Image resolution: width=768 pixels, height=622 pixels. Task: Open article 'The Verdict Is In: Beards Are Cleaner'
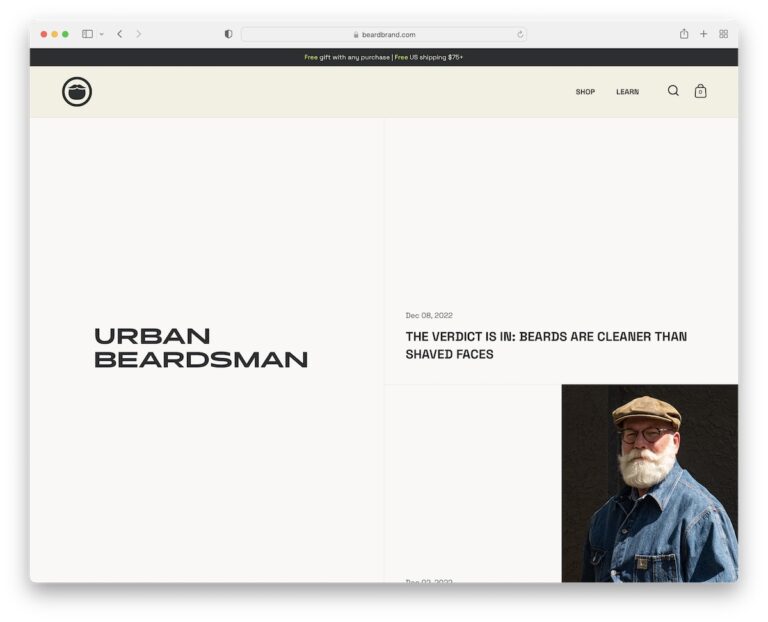click(x=546, y=345)
